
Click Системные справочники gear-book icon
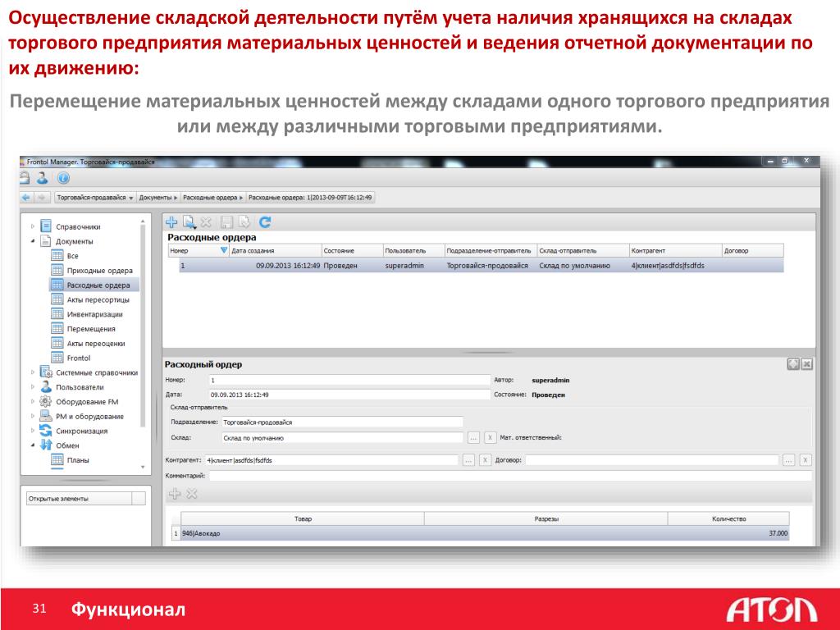(x=46, y=372)
